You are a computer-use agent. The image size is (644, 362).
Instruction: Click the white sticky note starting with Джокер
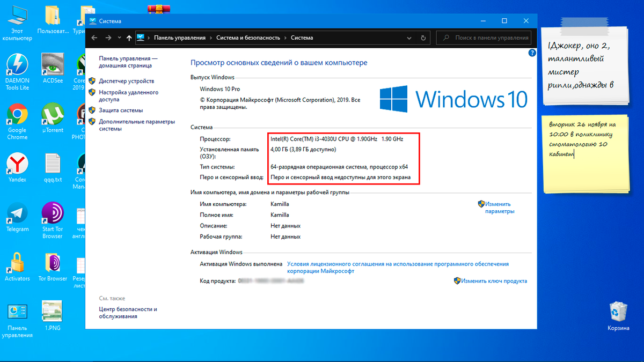pos(585,65)
